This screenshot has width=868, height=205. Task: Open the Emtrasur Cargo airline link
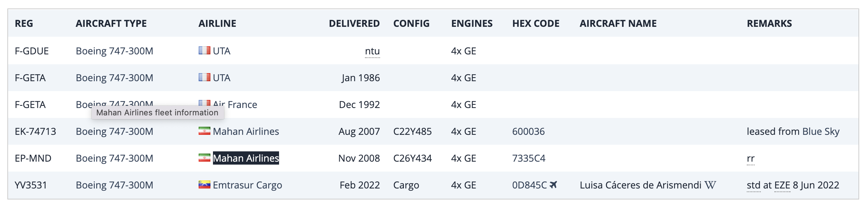point(247,185)
